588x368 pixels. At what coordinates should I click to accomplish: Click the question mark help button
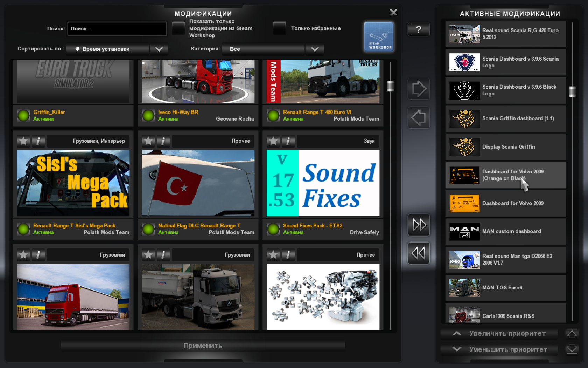[x=419, y=29]
